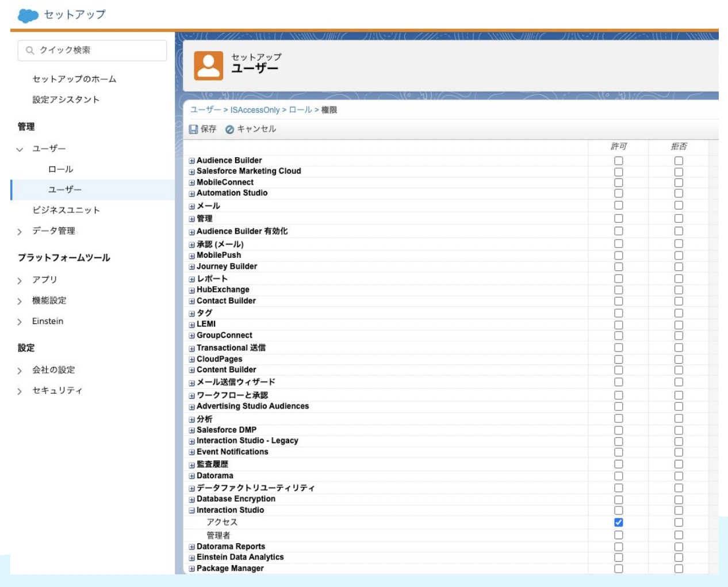Expand the CloudPages permission row

(191, 360)
